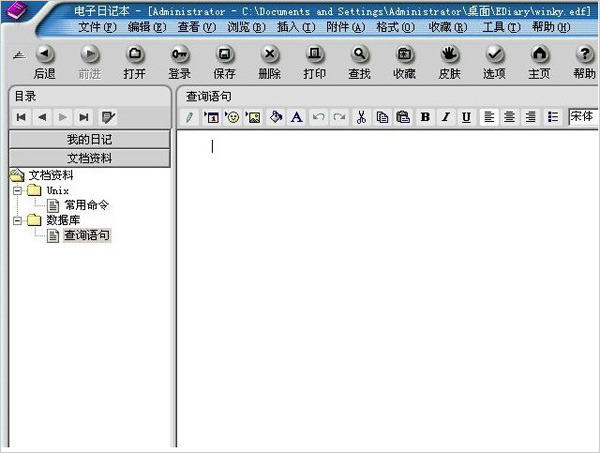Image resolution: width=600 pixels, height=453 pixels.
Task: Go to next entry in 目录 navigation
Action: tap(63, 117)
